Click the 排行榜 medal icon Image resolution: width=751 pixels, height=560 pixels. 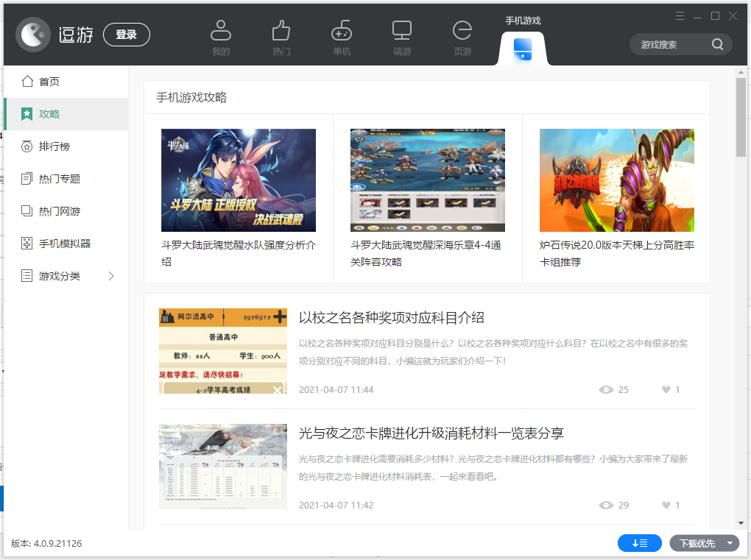[x=27, y=146]
